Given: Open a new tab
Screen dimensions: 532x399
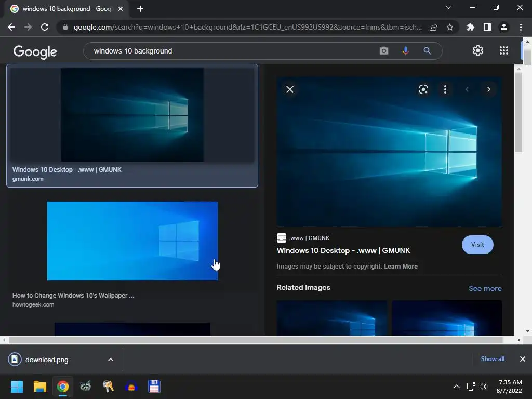Looking at the screenshot, I should pyautogui.click(x=140, y=9).
